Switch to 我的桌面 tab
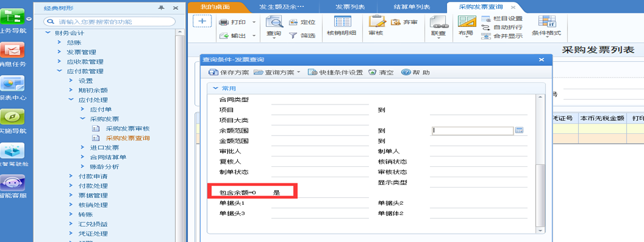Image resolution: width=644 pixels, height=242 pixels. point(215,7)
